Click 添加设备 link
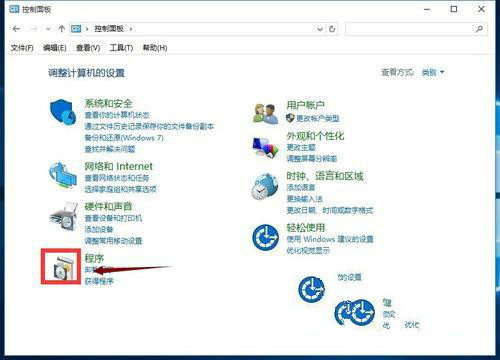This screenshot has height=360, width=500. pos(99,229)
